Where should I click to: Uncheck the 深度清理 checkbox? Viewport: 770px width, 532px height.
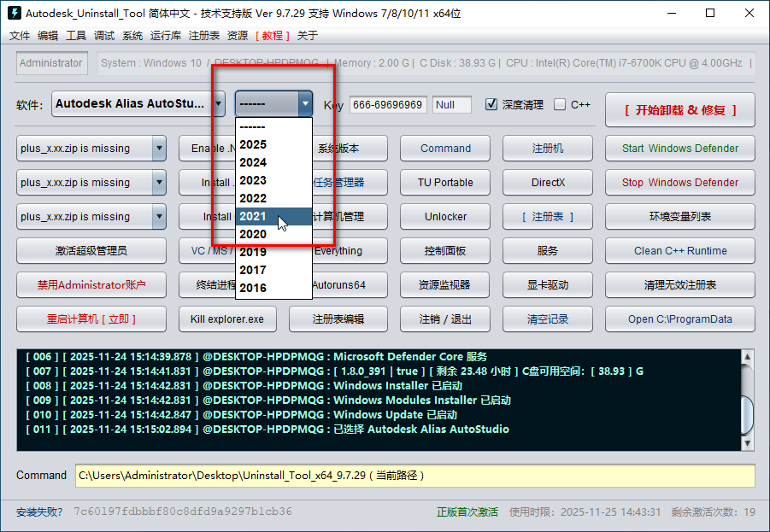tap(491, 104)
